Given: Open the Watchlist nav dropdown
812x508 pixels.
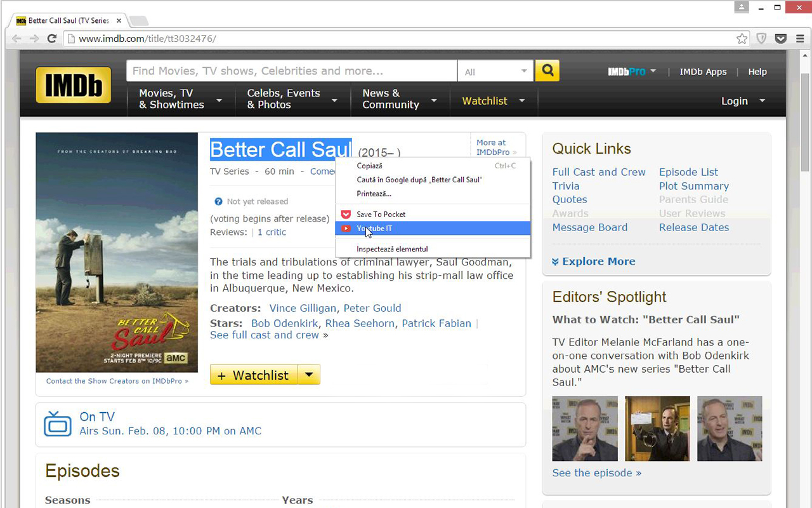Looking at the screenshot, I should [494, 101].
